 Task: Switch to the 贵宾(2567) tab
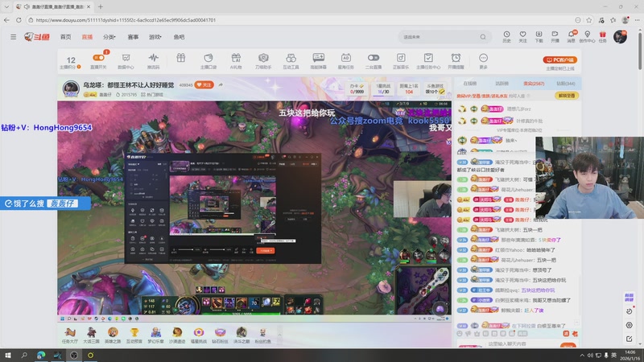point(533,84)
